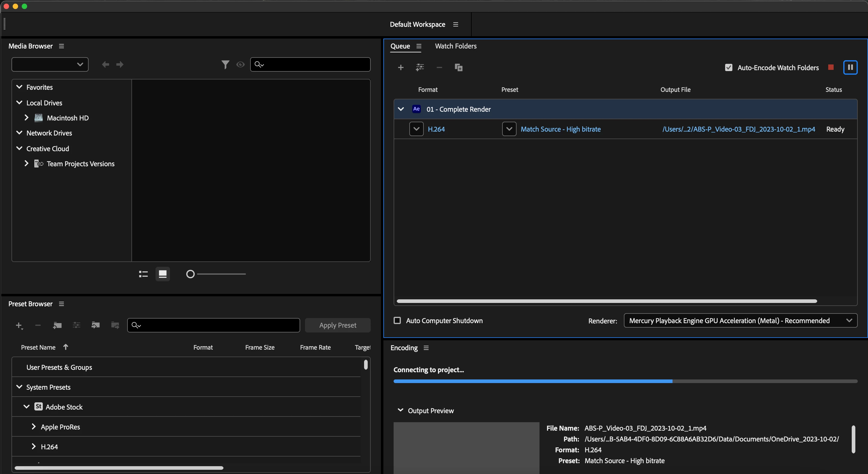Switch Media Browser to list view
The image size is (868, 474).
(x=143, y=274)
